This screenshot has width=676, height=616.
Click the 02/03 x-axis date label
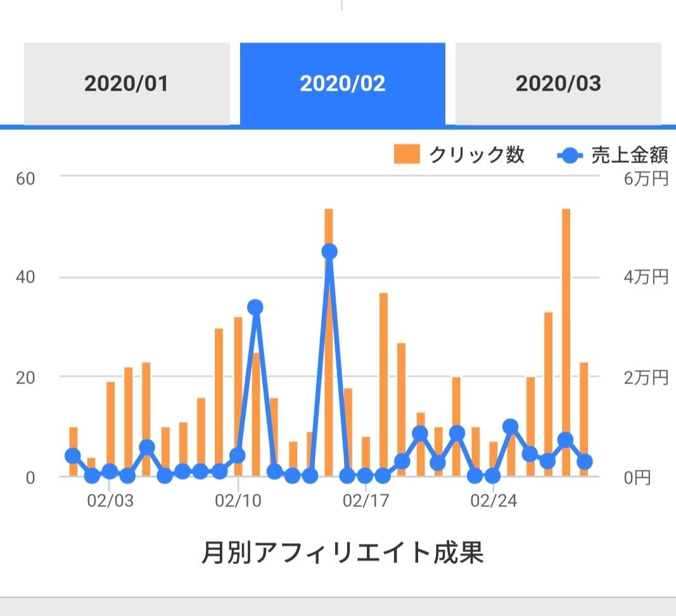(x=110, y=502)
